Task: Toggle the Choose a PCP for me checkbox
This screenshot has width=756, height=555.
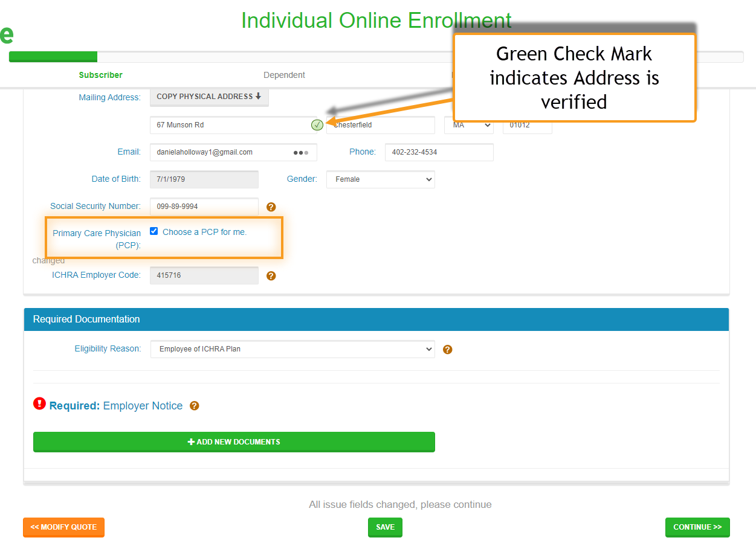Action: click(x=154, y=231)
